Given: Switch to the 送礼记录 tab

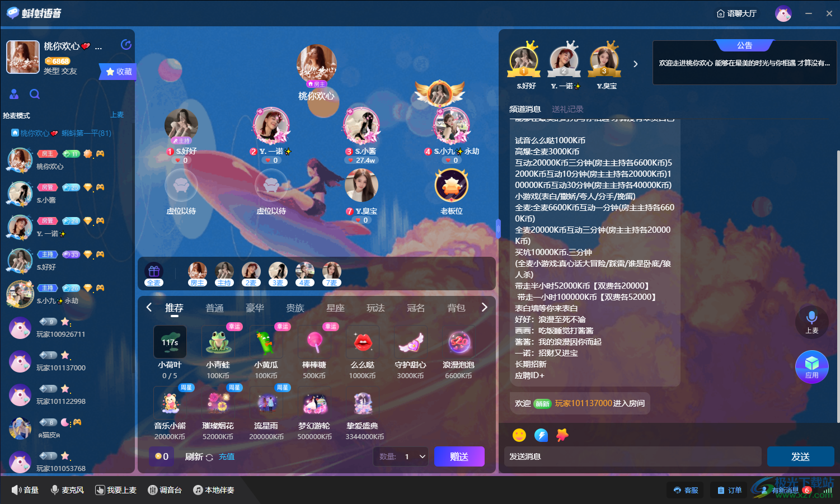Looking at the screenshot, I should pyautogui.click(x=567, y=109).
